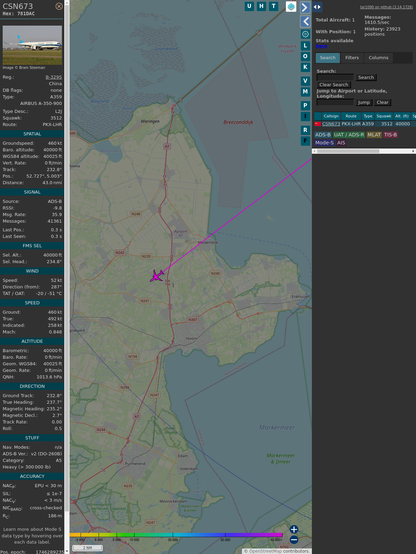This screenshot has width=416, height=554.
Task: Click the Jump button
Action: tap(363, 102)
